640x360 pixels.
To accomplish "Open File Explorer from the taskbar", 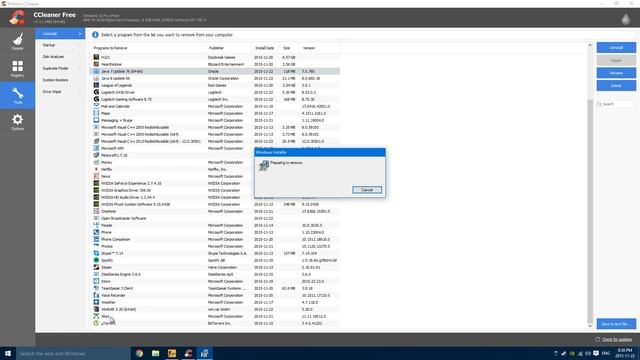I will pyautogui.click(x=156, y=353).
